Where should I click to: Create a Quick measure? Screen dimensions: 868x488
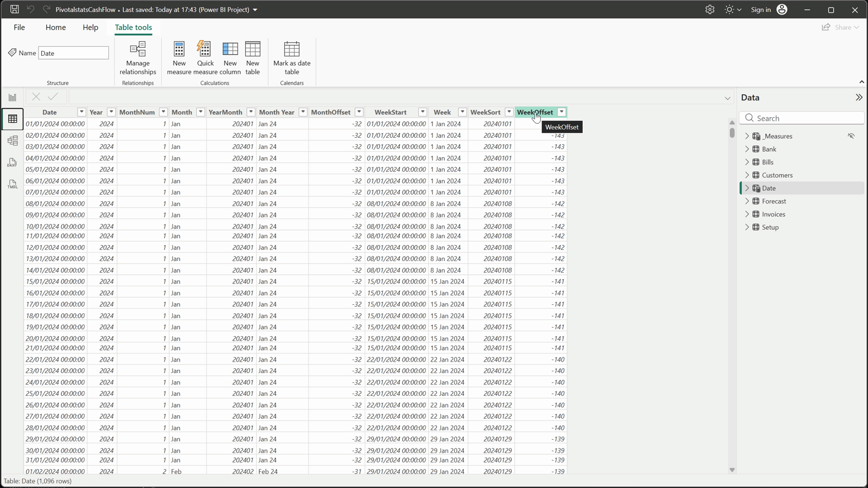click(x=205, y=58)
